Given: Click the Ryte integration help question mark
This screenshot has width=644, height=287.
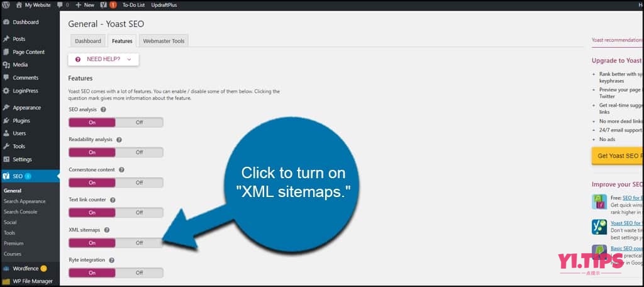Looking at the screenshot, I should [112, 261].
